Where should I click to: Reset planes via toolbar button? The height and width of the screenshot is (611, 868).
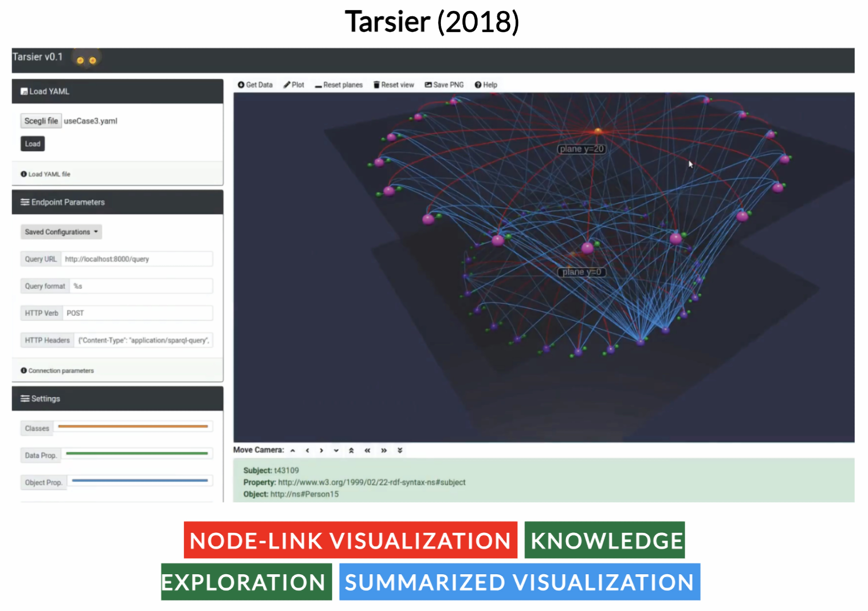pyautogui.click(x=339, y=85)
